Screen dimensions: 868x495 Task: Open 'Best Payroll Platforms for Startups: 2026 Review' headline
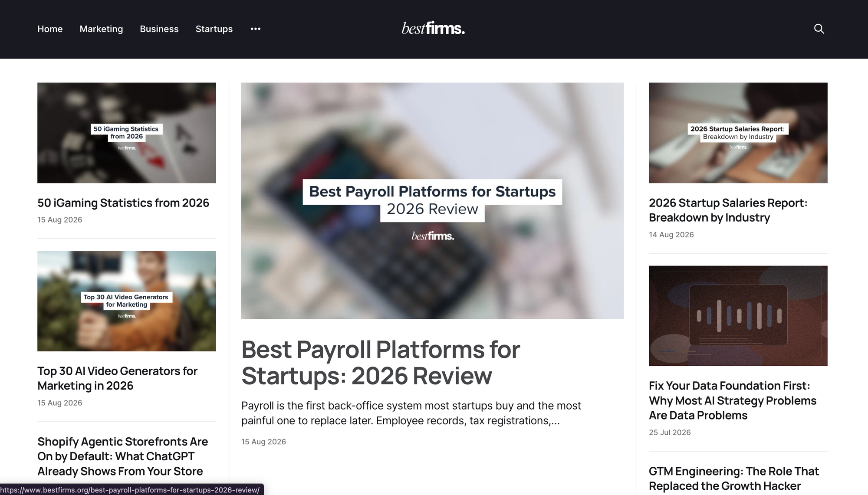click(x=381, y=362)
